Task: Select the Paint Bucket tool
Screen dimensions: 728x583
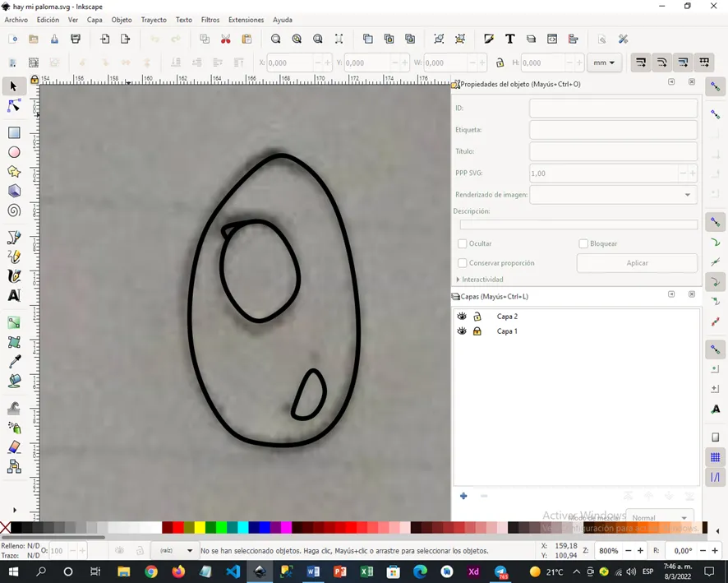Action: coord(14,382)
